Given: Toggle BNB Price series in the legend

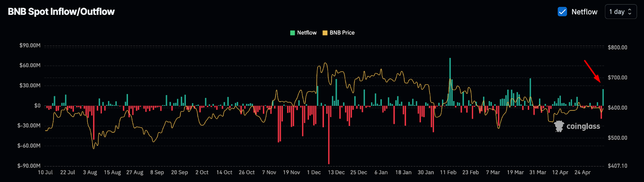Looking at the screenshot, I should pos(339,33).
